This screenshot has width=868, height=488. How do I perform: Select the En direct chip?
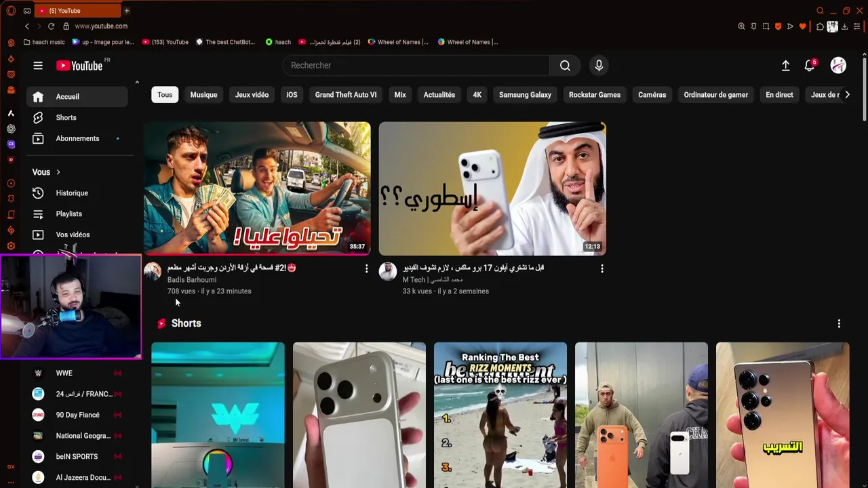[x=779, y=95]
